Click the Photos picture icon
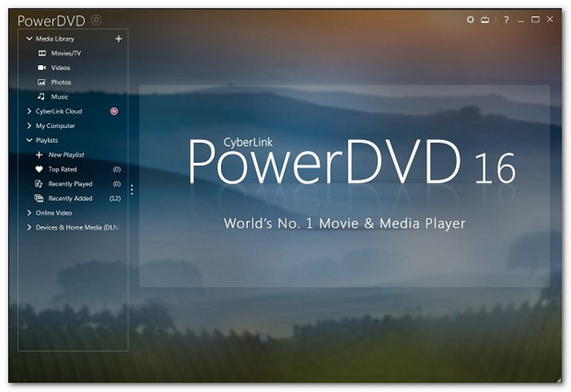 42,82
